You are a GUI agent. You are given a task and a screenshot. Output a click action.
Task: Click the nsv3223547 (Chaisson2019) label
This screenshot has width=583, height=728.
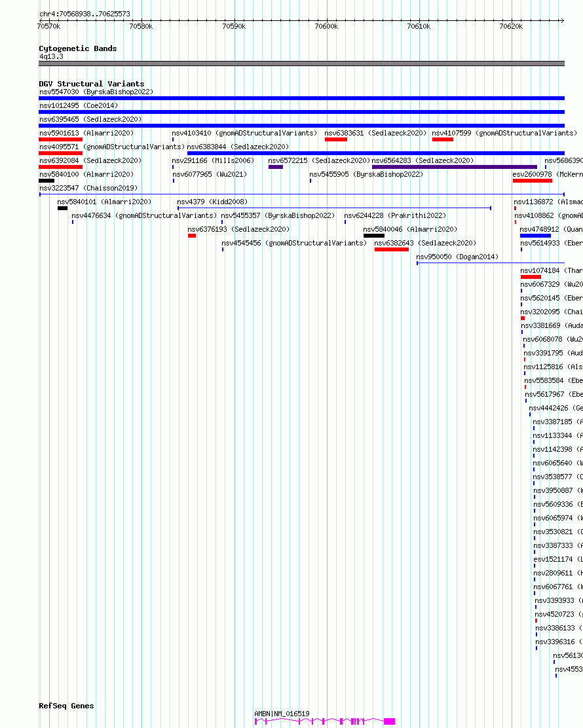88,188
